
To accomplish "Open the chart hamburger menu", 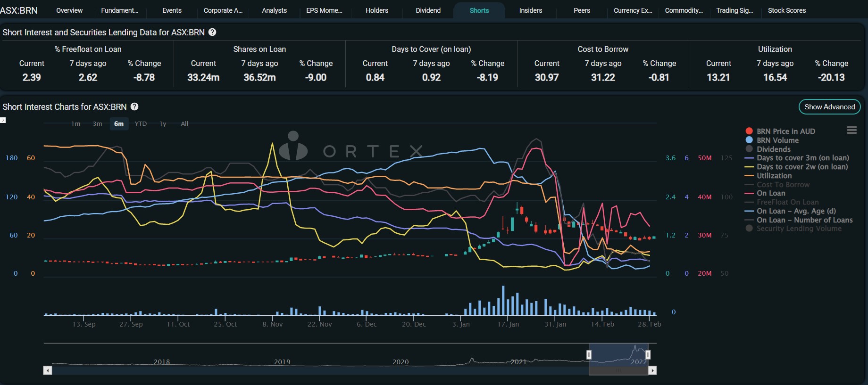I will (851, 130).
